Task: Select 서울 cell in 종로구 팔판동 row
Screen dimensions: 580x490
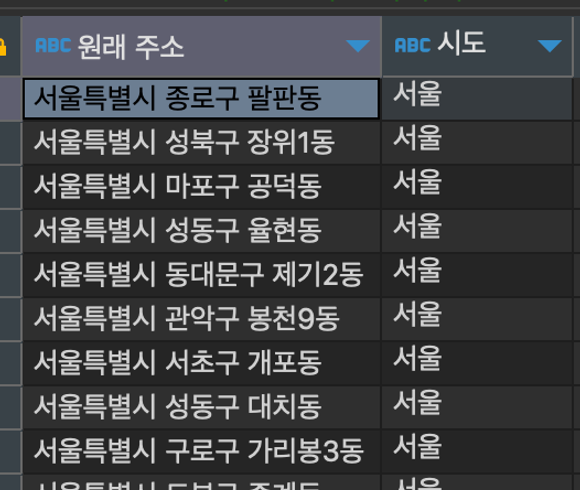Action: (x=477, y=99)
